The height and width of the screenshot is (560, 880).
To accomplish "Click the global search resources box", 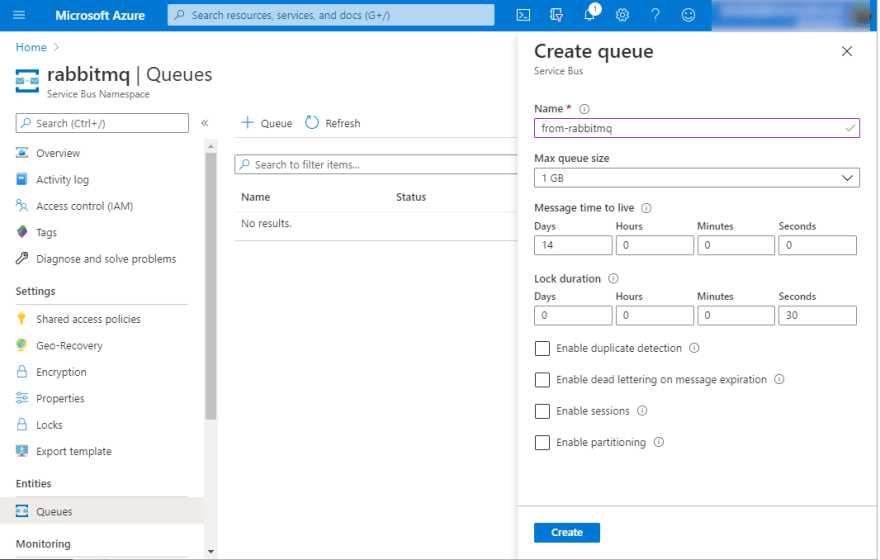I will pyautogui.click(x=331, y=15).
